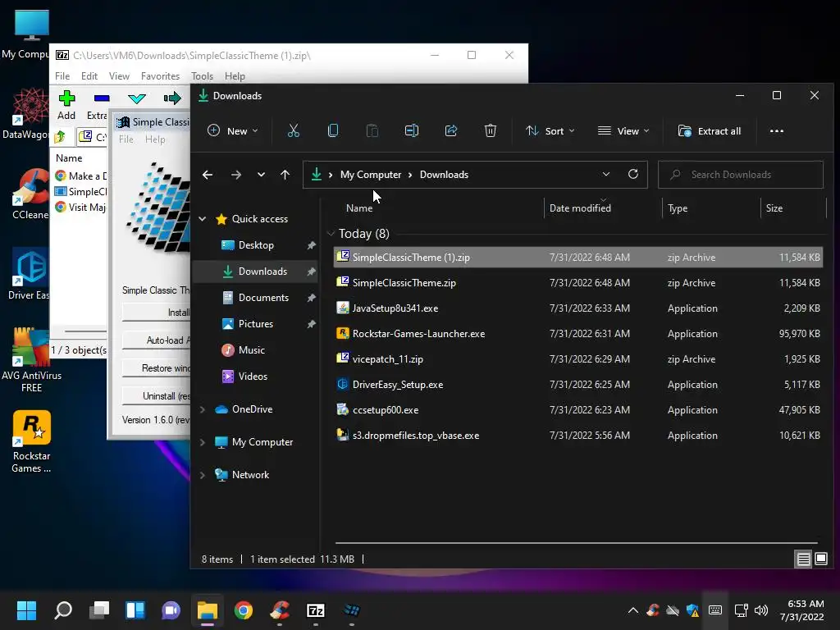
Task: Open Rockstar Games desktop shortcut
Action: pos(31,442)
